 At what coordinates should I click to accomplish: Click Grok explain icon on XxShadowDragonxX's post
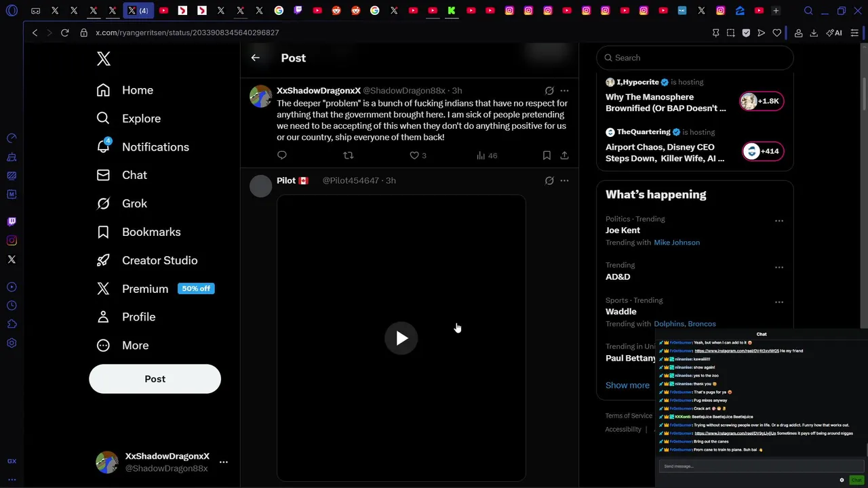pyautogui.click(x=549, y=90)
